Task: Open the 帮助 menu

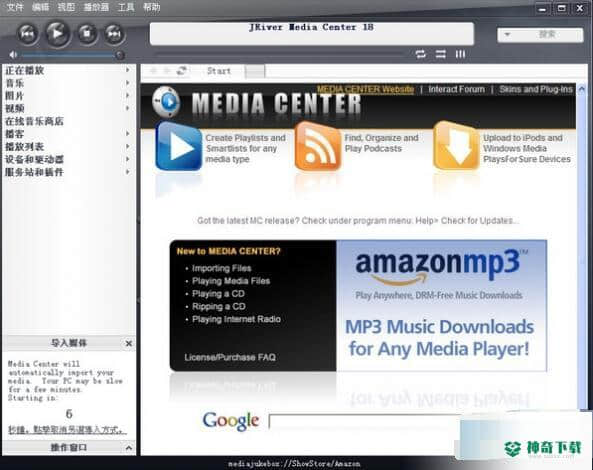Action: click(x=151, y=7)
